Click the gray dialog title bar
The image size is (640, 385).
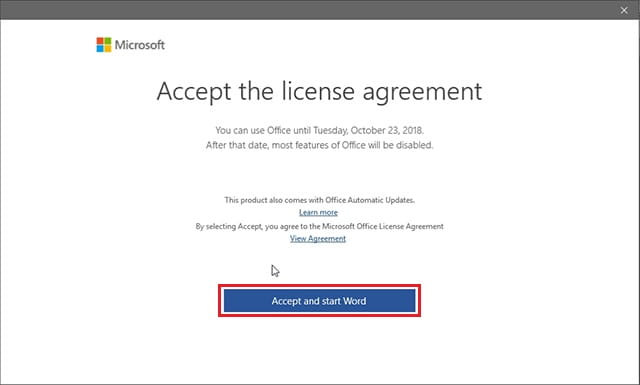pos(310,10)
